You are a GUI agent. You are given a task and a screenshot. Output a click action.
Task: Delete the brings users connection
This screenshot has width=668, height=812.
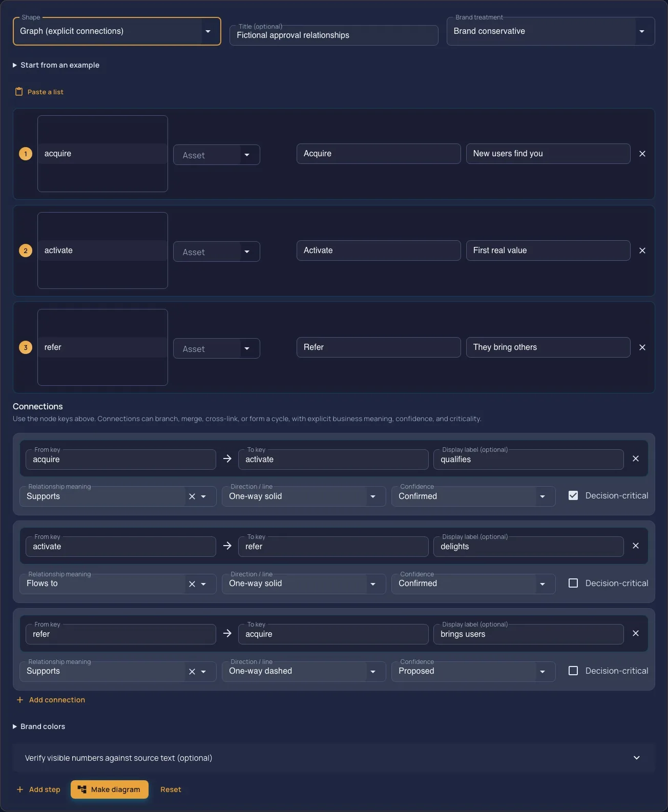tap(636, 633)
